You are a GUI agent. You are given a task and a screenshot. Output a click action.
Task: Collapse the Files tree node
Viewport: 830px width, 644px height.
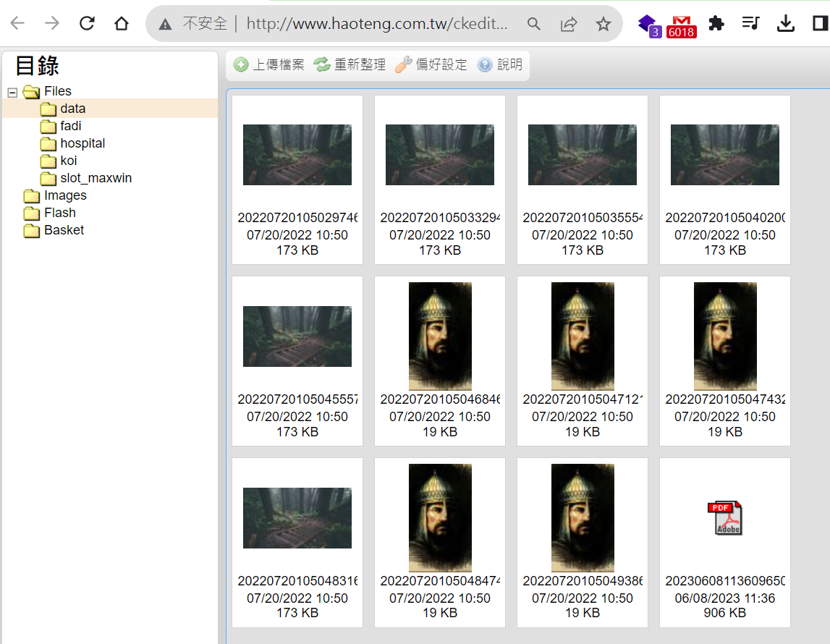point(12,92)
